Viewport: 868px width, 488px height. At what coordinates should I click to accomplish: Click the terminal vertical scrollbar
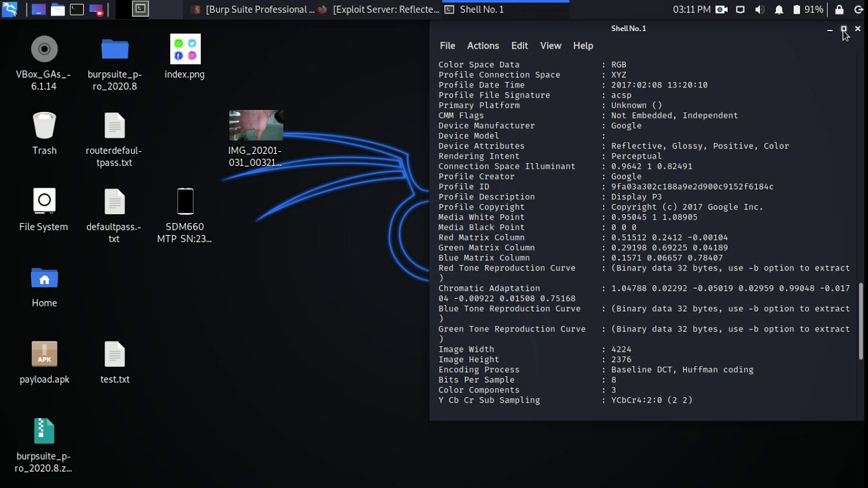861,323
